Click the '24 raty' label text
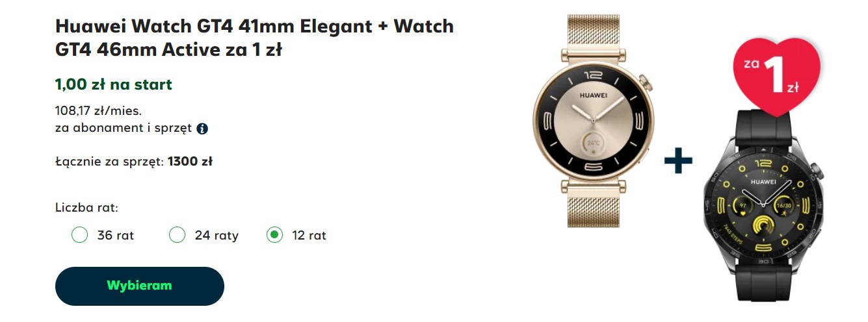 [217, 236]
